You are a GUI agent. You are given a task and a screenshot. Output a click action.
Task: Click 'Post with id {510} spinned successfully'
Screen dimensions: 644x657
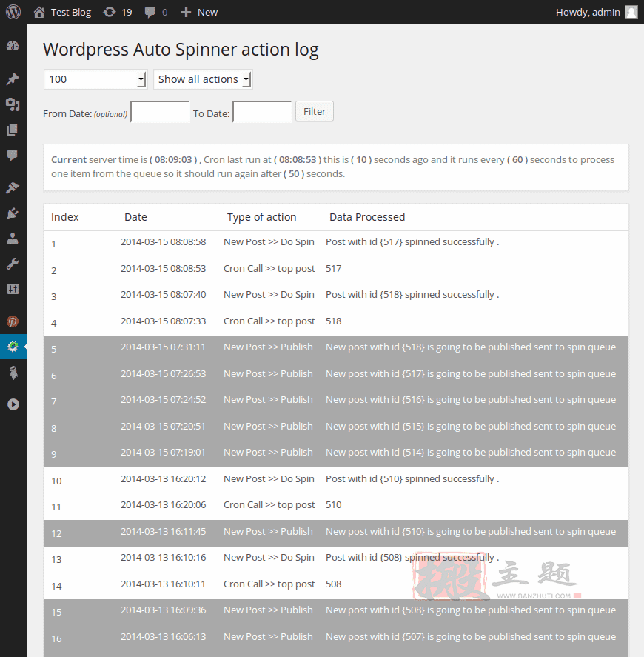point(412,479)
